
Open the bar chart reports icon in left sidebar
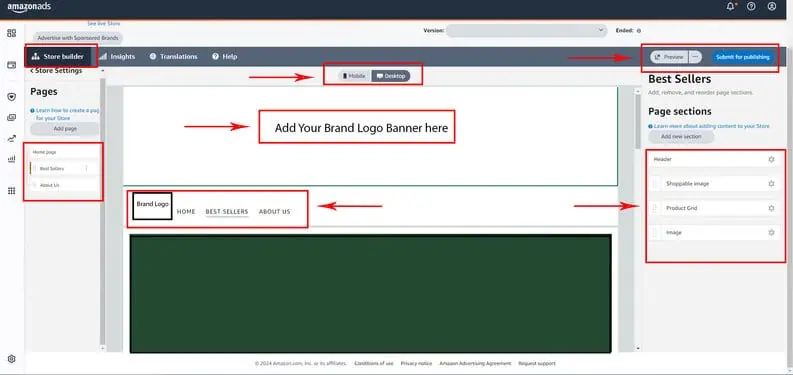[x=12, y=159]
